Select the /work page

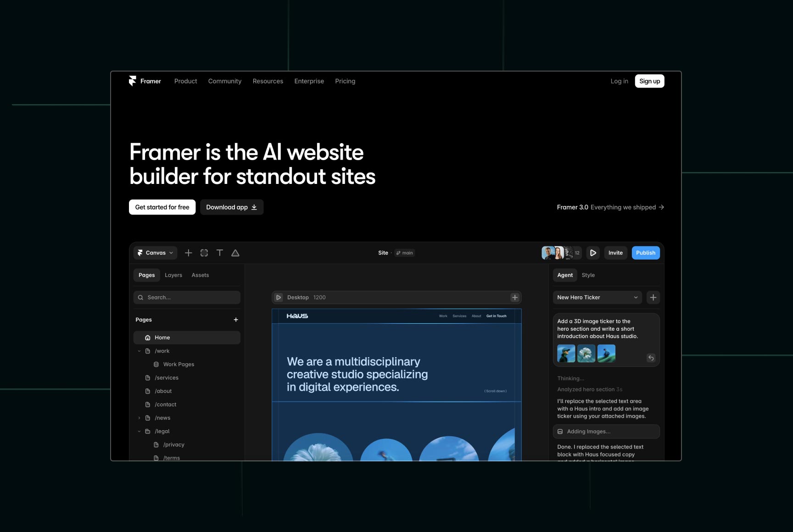[x=162, y=351]
